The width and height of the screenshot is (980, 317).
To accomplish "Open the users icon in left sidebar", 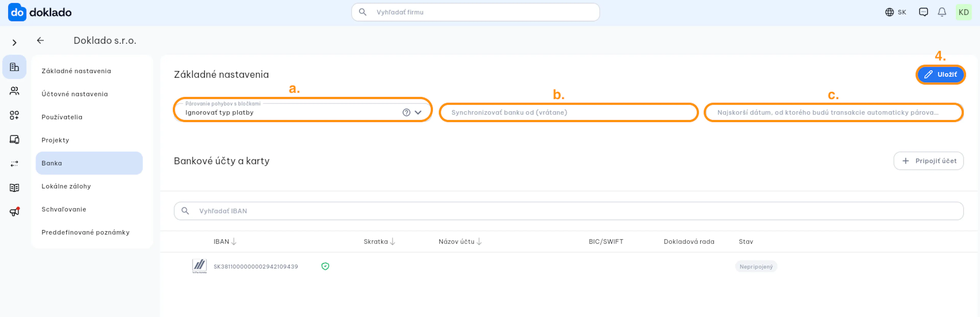I will tap(15, 91).
